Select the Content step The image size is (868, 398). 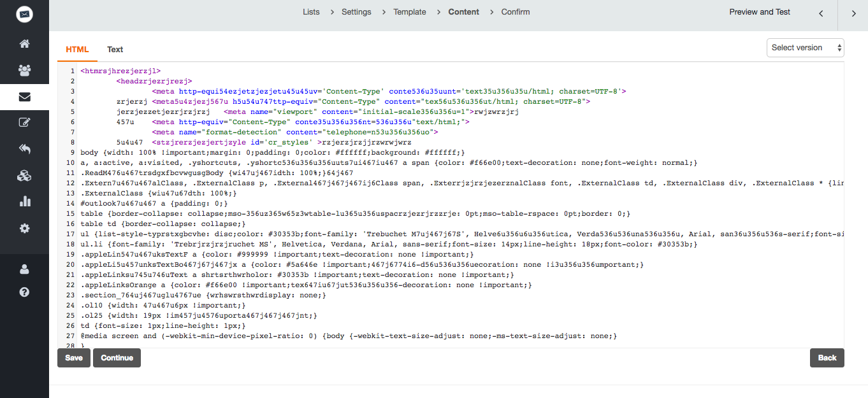463,12
